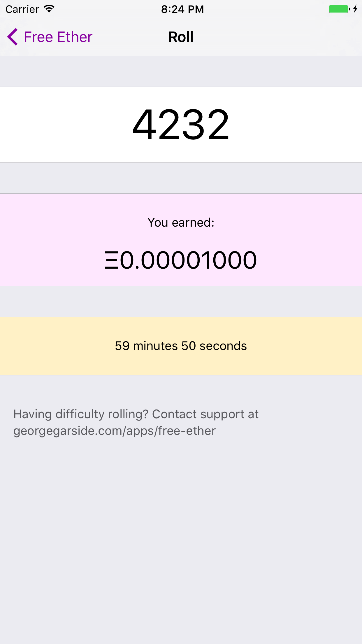Tap the Having difficulty rolling text
The width and height of the screenshot is (362, 644).
81,414
